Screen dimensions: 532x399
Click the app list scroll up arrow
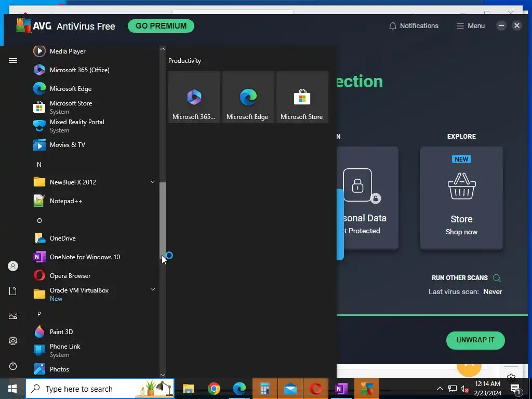click(x=163, y=49)
